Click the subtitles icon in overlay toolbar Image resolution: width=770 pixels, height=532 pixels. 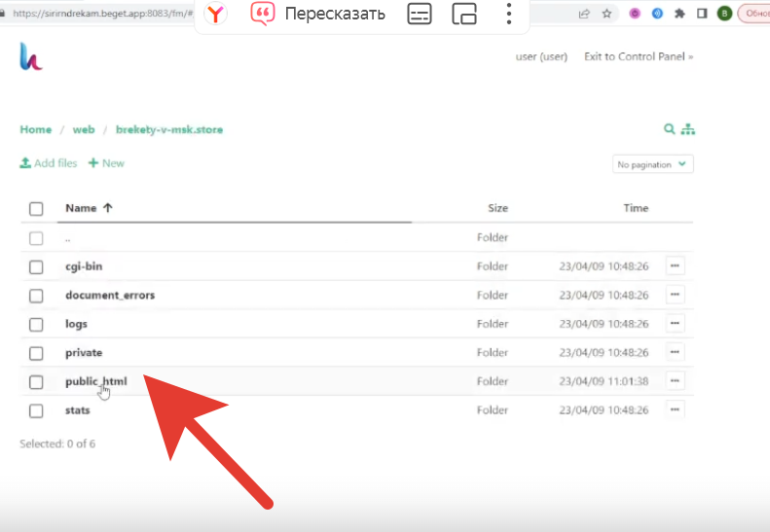click(420, 14)
